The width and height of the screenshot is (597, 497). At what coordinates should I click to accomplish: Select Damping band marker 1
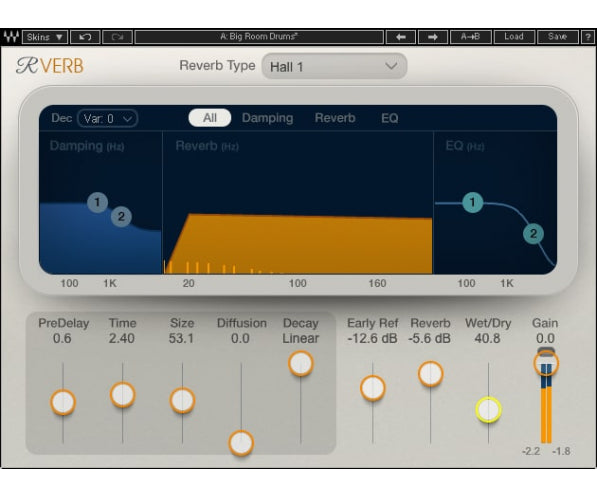click(x=97, y=202)
